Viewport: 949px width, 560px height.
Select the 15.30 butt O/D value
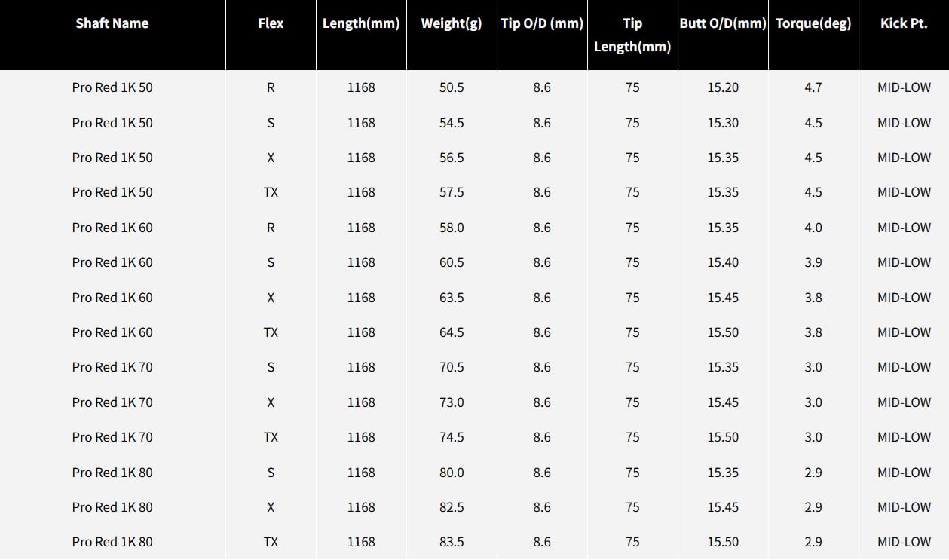point(723,123)
